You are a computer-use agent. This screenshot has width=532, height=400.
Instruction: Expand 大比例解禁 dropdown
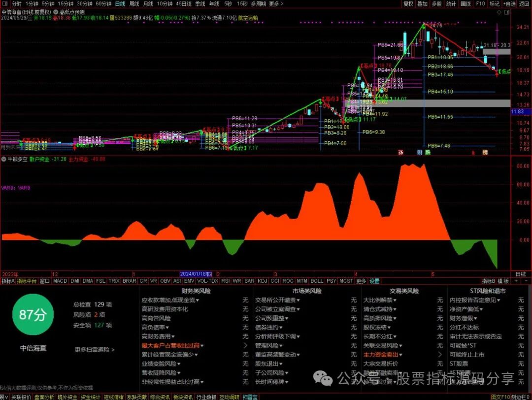click(395, 300)
